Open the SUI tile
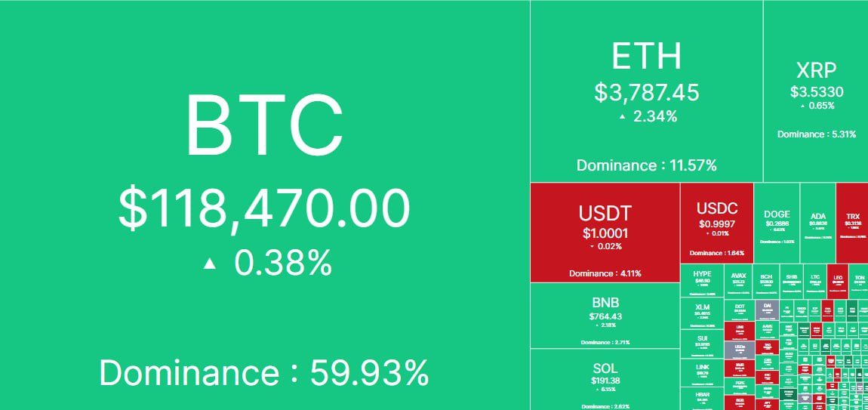The height and width of the screenshot is (410, 868). click(702, 344)
